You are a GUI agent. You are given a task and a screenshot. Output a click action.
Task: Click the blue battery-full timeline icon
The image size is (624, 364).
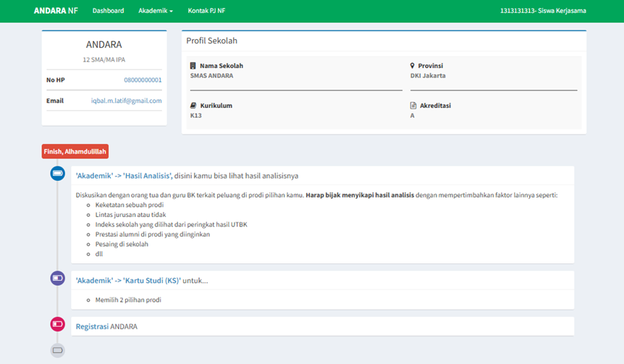click(57, 174)
